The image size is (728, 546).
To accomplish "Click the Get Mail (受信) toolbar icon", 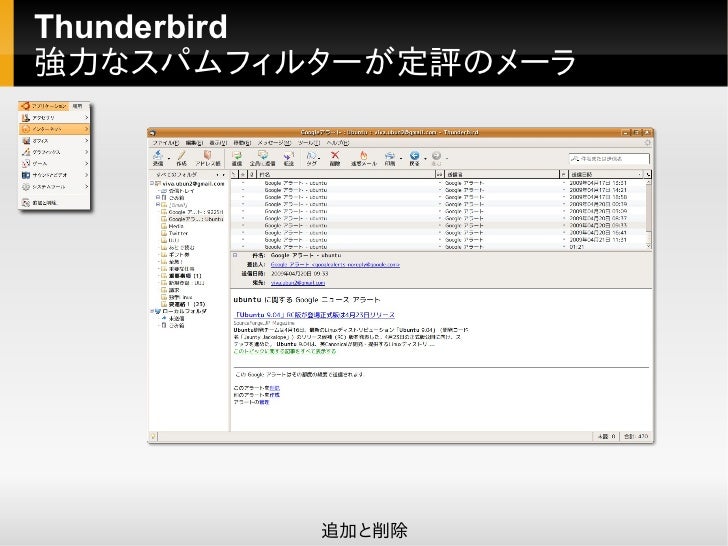I will point(158,156).
